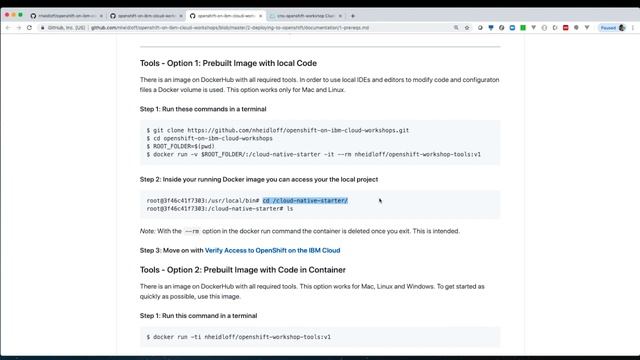Click 'This option works for Mac, Linux and Windows' text
640x360 pixels.
click(367, 287)
